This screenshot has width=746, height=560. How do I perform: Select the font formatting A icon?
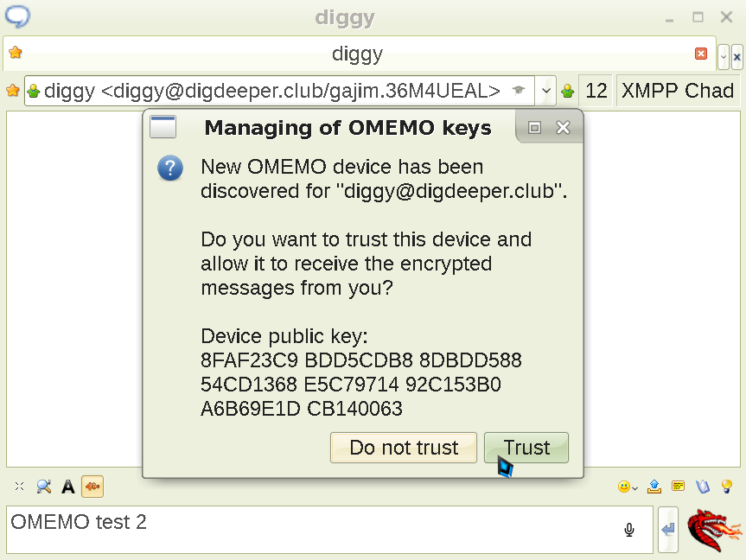click(x=67, y=486)
